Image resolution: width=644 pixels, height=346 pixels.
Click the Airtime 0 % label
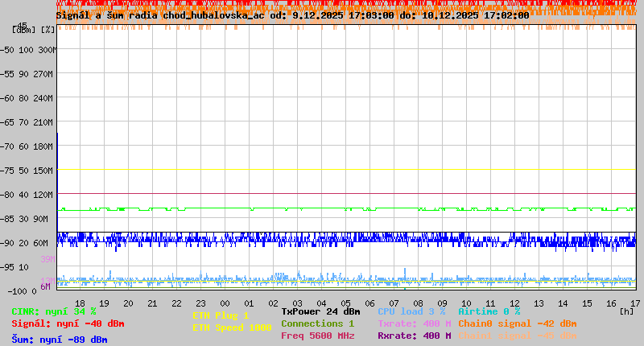489,311
